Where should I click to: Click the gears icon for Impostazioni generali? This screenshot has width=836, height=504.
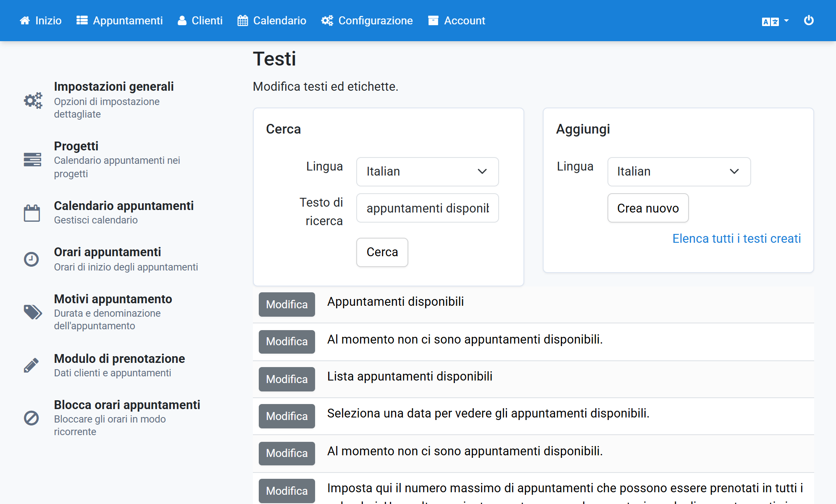pos(33,100)
